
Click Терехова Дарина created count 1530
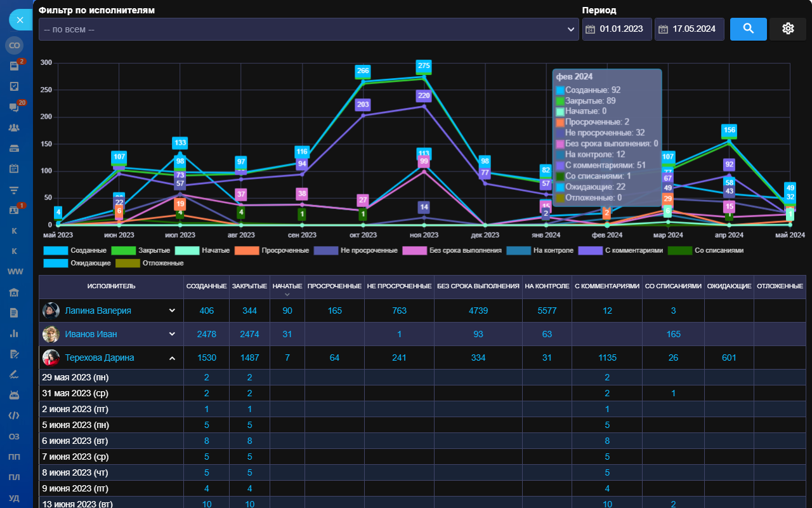pos(206,358)
